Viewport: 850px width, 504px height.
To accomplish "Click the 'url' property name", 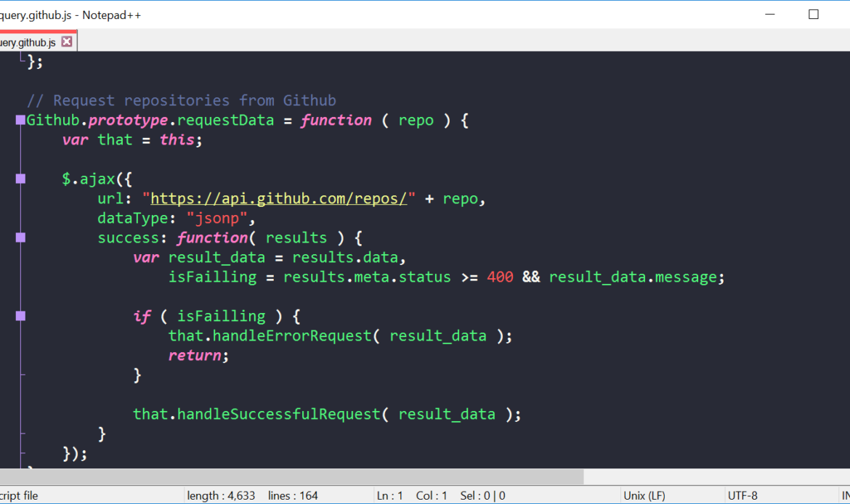I will (x=110, y=199).
